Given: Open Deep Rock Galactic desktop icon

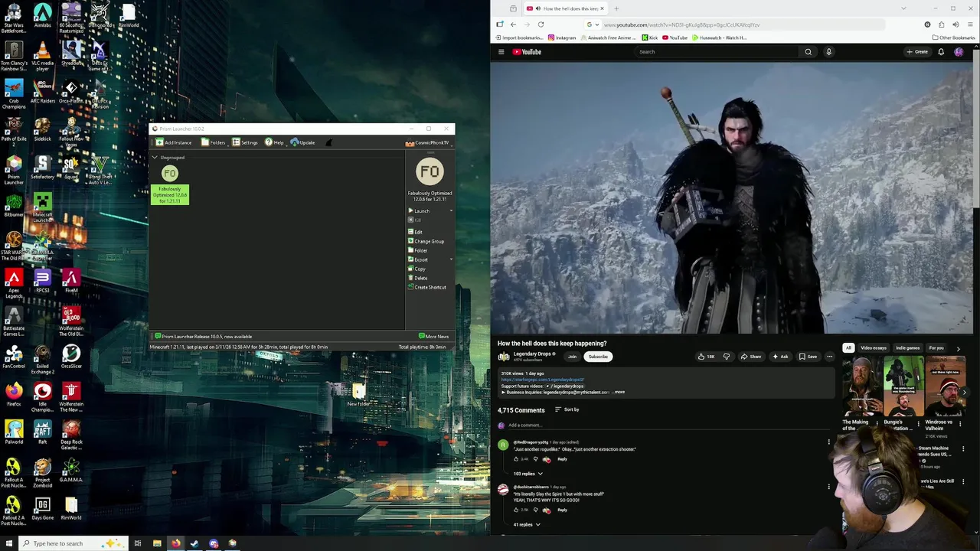Looking at the screenshot, I should pos(71,435).
